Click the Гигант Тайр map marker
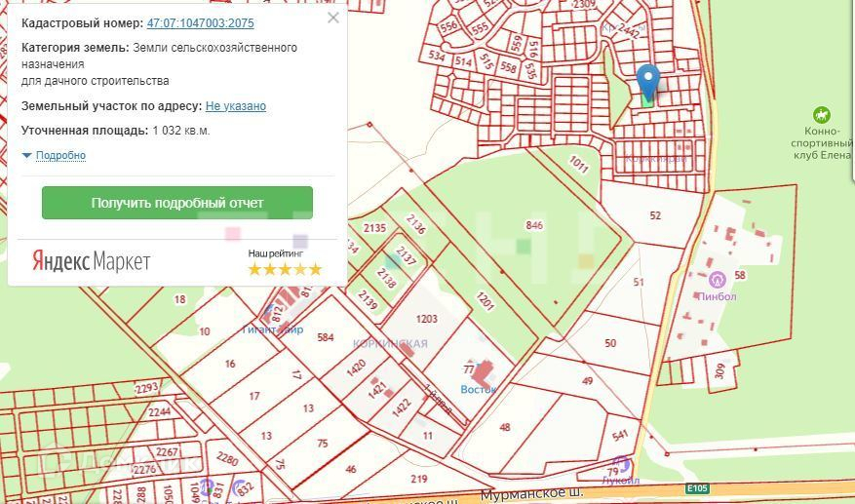The image size is (855, 504). [x=269, y=313]
